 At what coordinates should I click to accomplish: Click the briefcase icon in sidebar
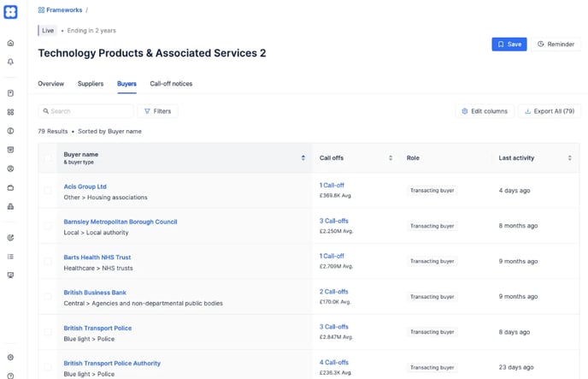pos(10,187)
